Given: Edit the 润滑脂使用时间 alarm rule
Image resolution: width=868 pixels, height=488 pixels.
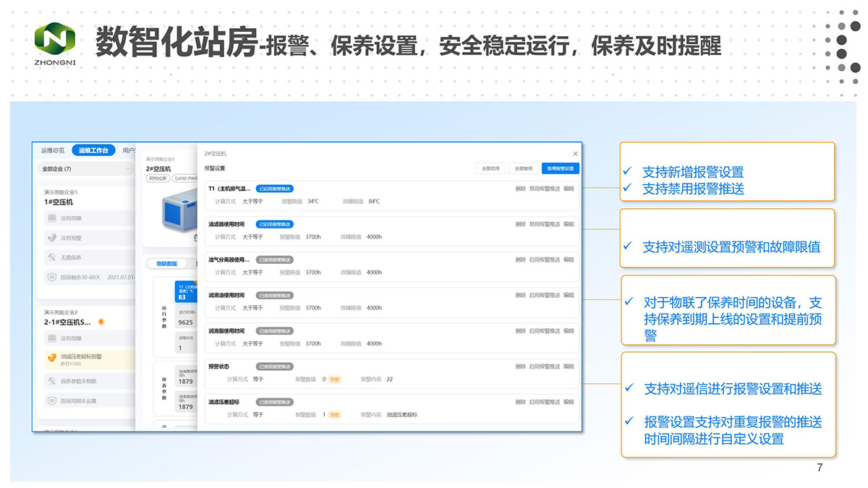Looking at the screenshot, I should 569,331.
